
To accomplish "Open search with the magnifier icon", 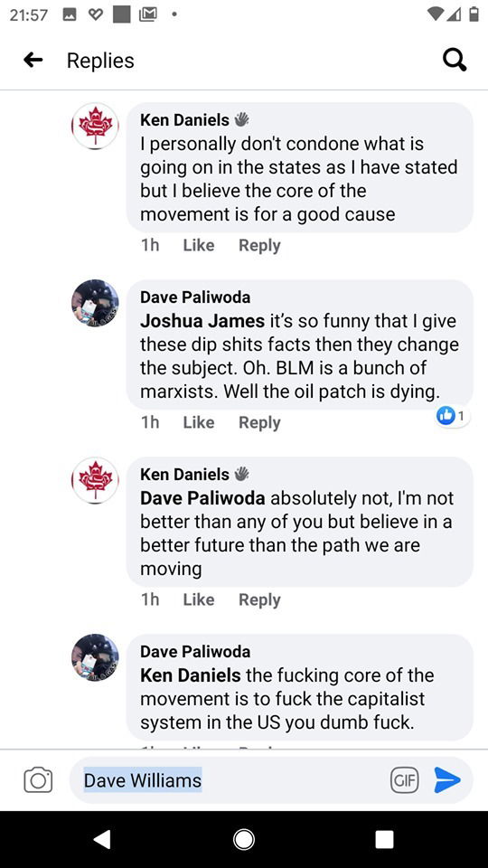I will click(455, 60).
